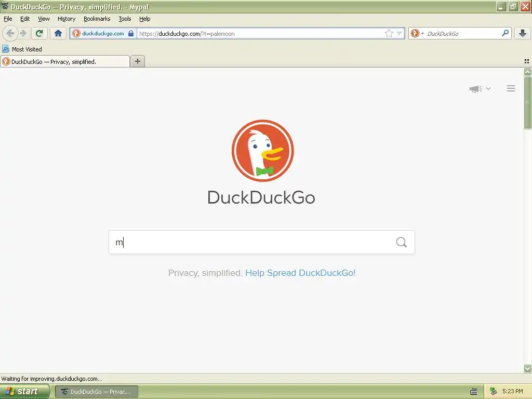Click the padlock security icon
The height and width of the screenshot is (399, 532).
(130, 33)
